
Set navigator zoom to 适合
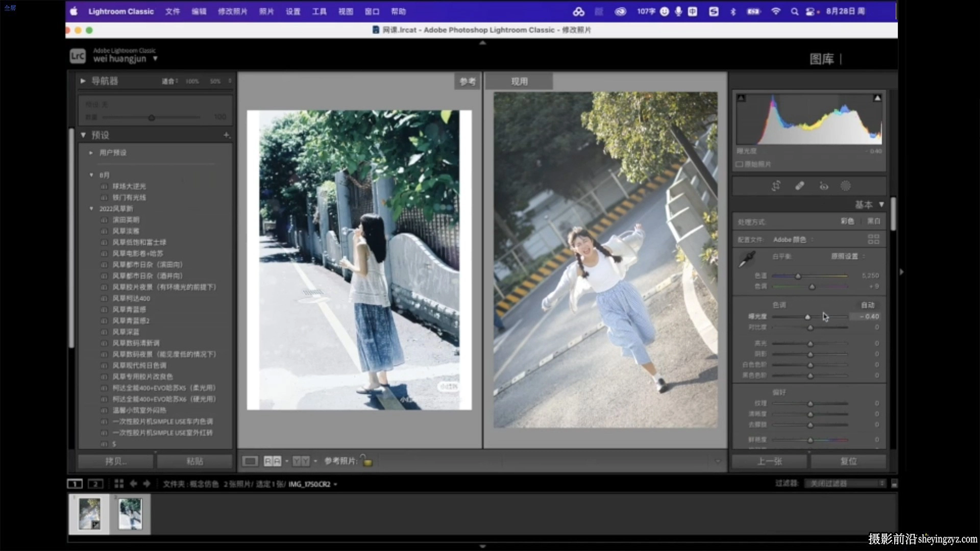169,81
